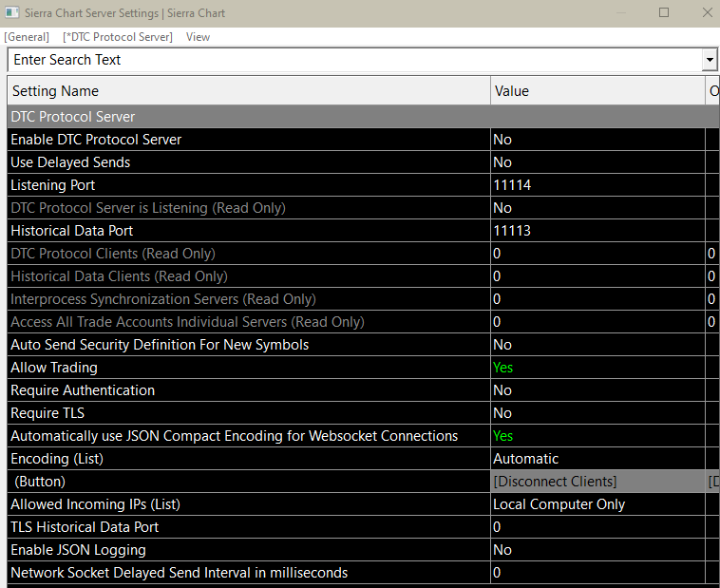Click Interprocess Synchronization Servers value 0
720x588 pixels.
[x=597, y=299]
